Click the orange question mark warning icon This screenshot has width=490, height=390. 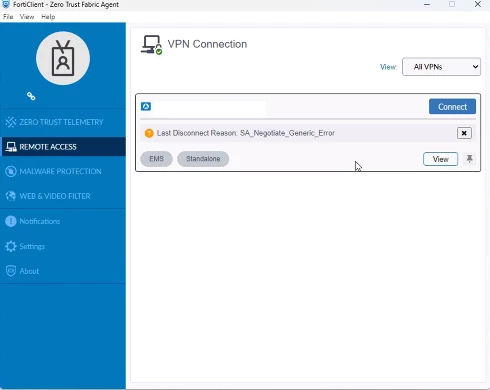[149, 133]
